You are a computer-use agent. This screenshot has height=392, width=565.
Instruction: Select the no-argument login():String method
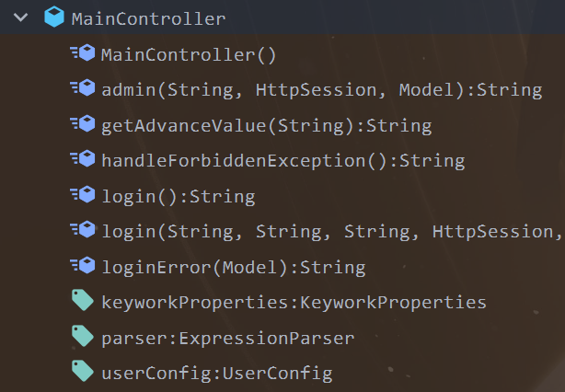pyautogui.click(x=178, y=196)
